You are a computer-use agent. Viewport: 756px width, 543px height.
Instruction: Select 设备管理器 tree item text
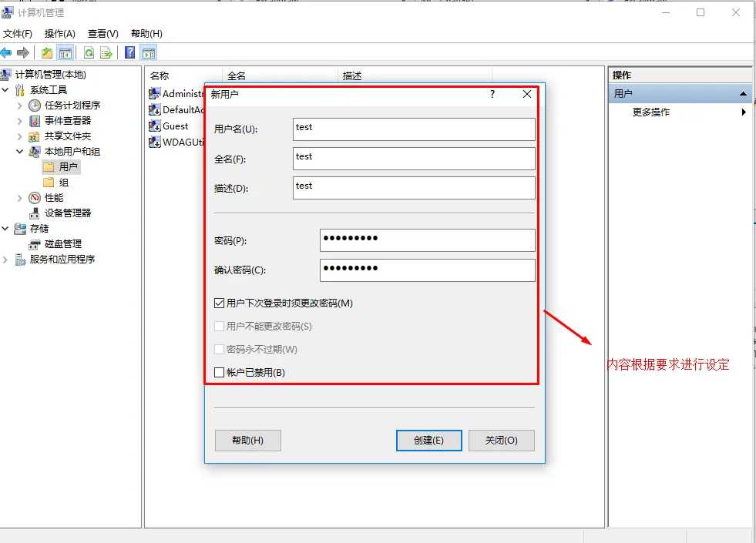[x=68, y=213]
